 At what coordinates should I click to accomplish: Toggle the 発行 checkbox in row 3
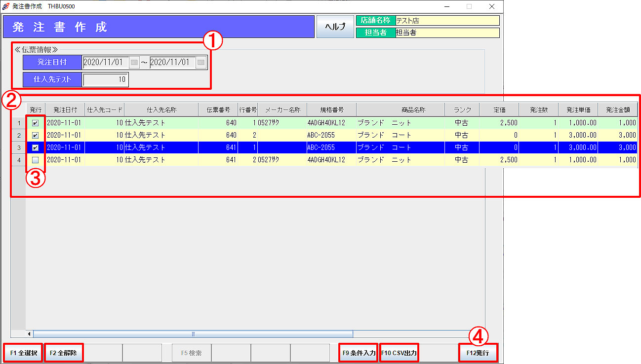35,147
